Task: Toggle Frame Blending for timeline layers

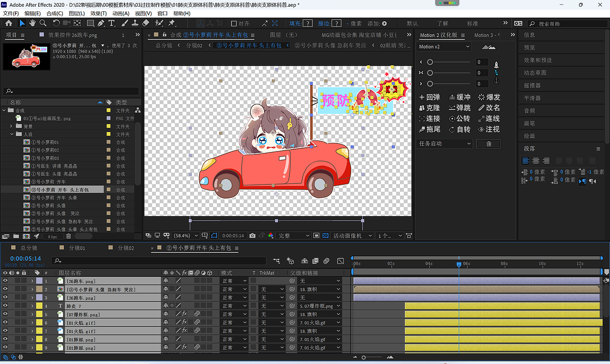Action: click(x=315, y=261)
